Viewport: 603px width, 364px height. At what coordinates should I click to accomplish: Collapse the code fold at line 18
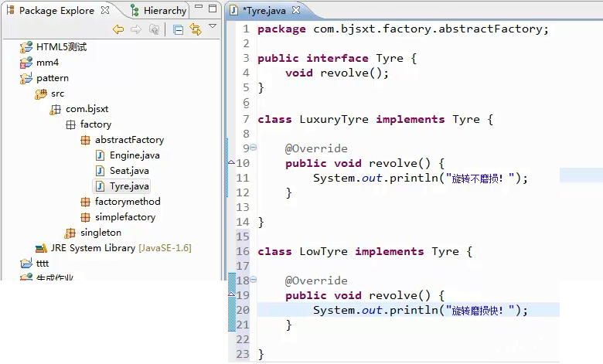tap(254, 281)
